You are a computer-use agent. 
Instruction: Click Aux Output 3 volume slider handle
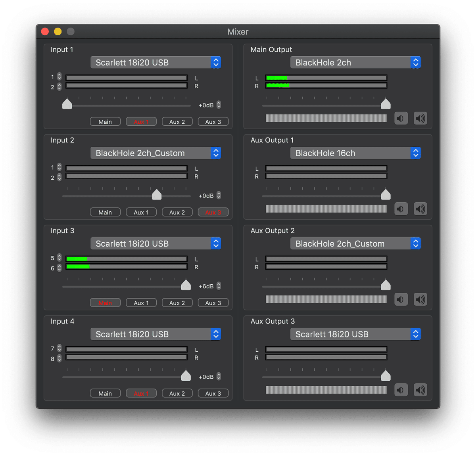[386, 376]
